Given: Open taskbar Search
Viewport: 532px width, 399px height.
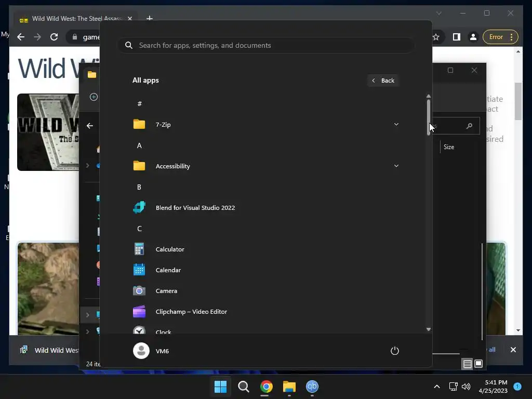Looking at the screenshot, I should (244, 387).
